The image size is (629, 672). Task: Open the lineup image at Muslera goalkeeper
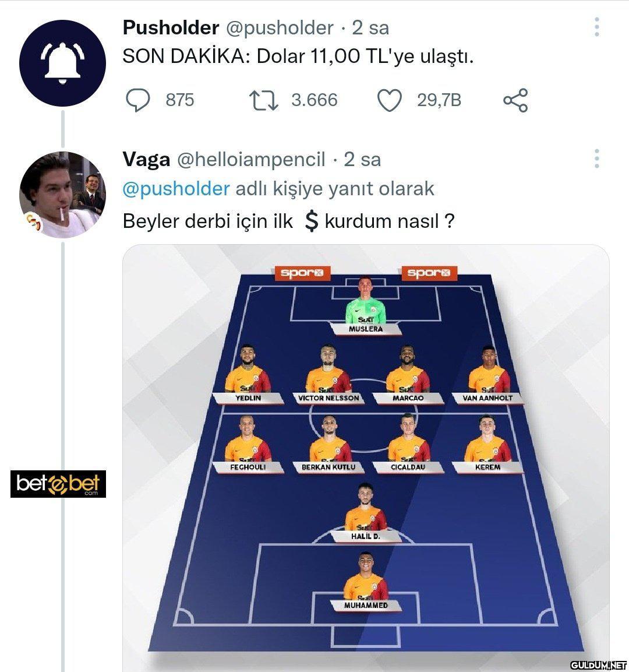[x=366, y=305]
